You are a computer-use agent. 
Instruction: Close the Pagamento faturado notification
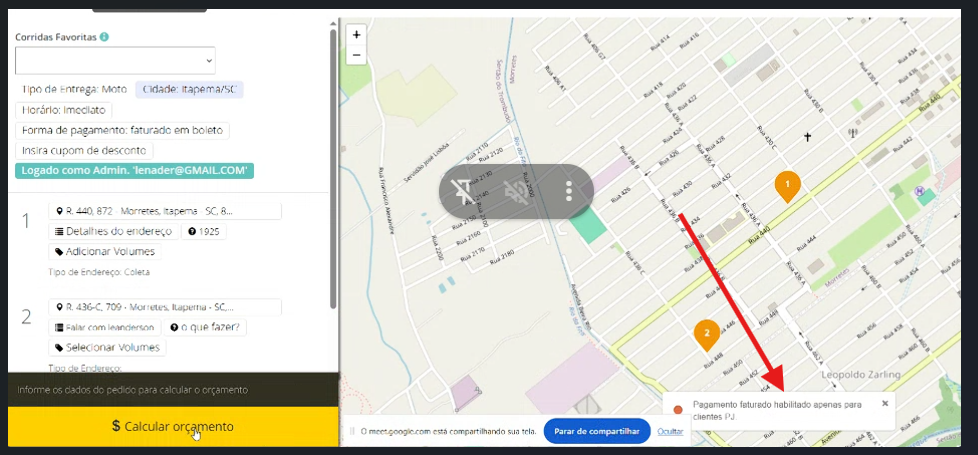tap(884, 403)
